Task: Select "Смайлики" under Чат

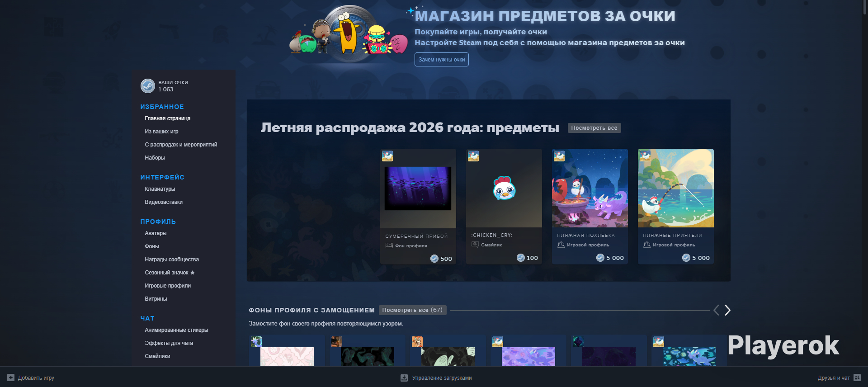Action: coord(157,356)
